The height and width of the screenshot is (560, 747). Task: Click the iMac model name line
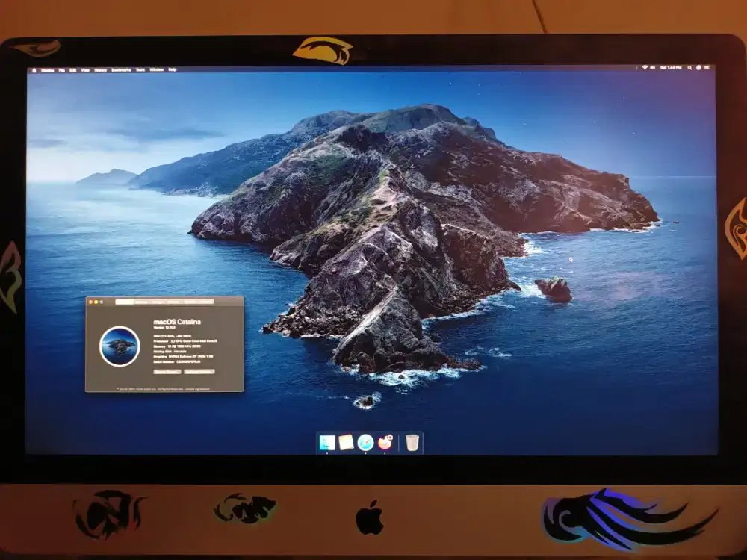172,336
